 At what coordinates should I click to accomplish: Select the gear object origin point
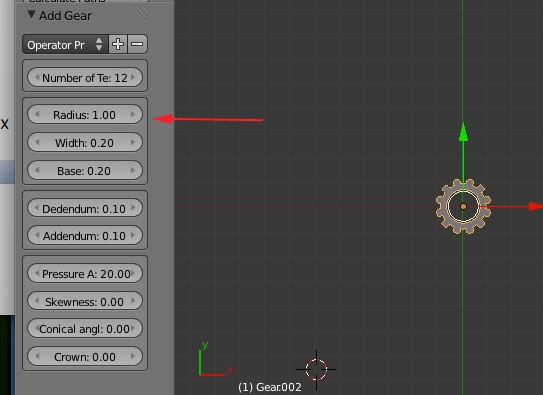point(463,207)
